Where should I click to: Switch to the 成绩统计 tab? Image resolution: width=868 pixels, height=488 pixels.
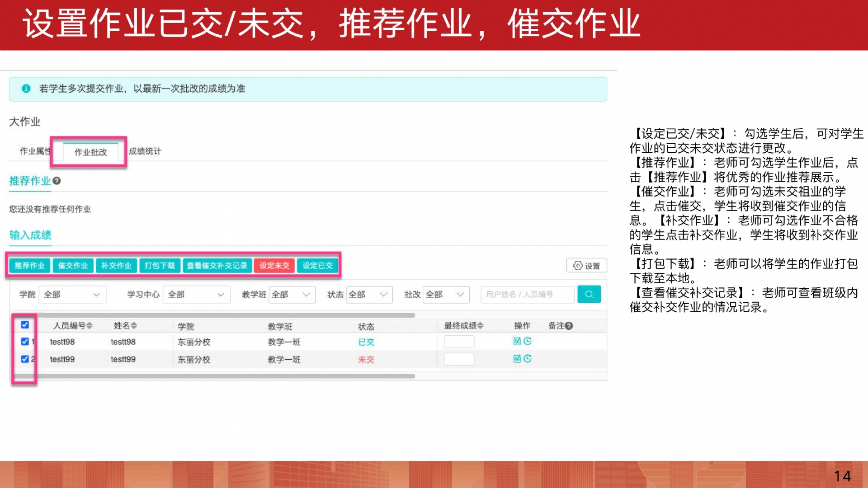[x=145, y=151]
